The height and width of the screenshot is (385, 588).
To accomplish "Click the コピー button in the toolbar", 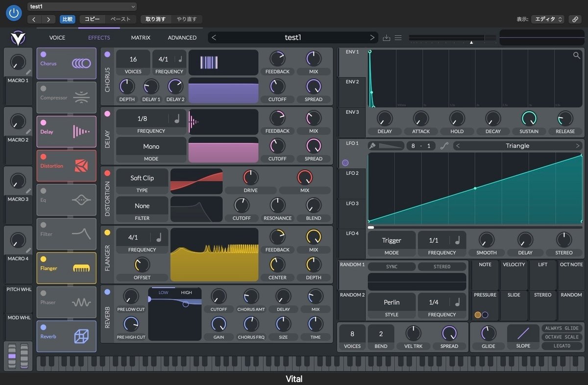I will pos(93,19).
